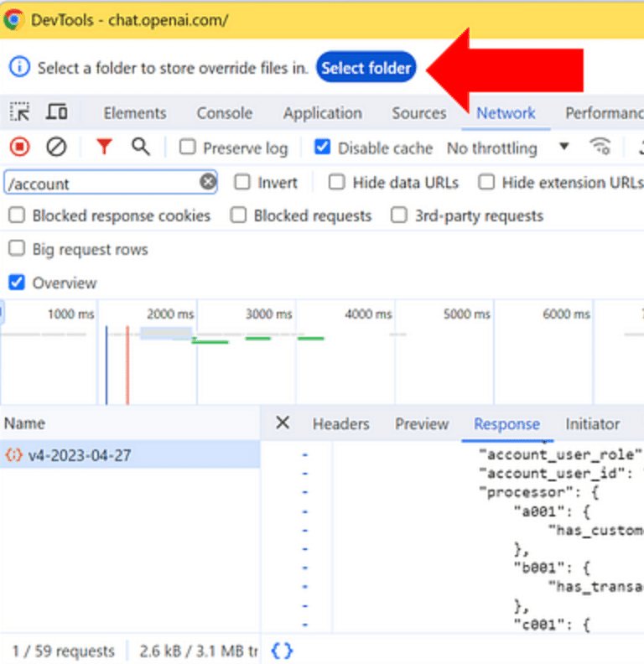This screenshot has height=664, width=644.
Task: Pretty print the response with braces icon
Action: 282,651
